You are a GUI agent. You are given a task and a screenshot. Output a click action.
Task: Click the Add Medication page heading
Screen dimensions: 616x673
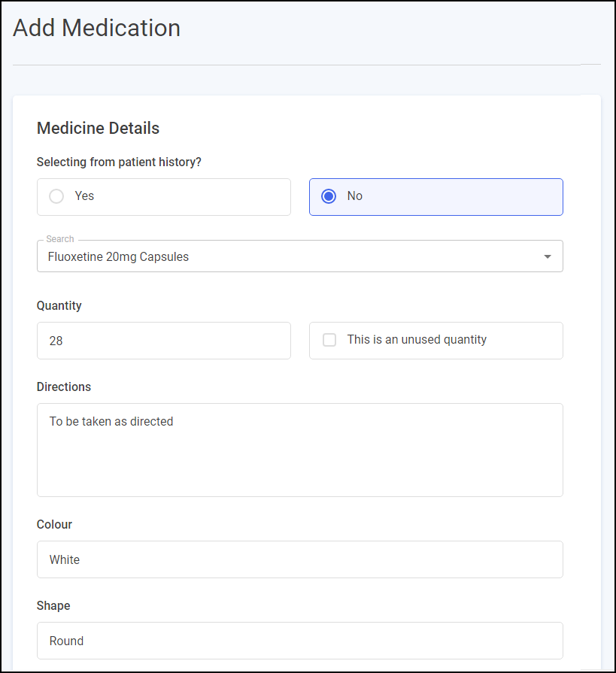pos(97,28)
